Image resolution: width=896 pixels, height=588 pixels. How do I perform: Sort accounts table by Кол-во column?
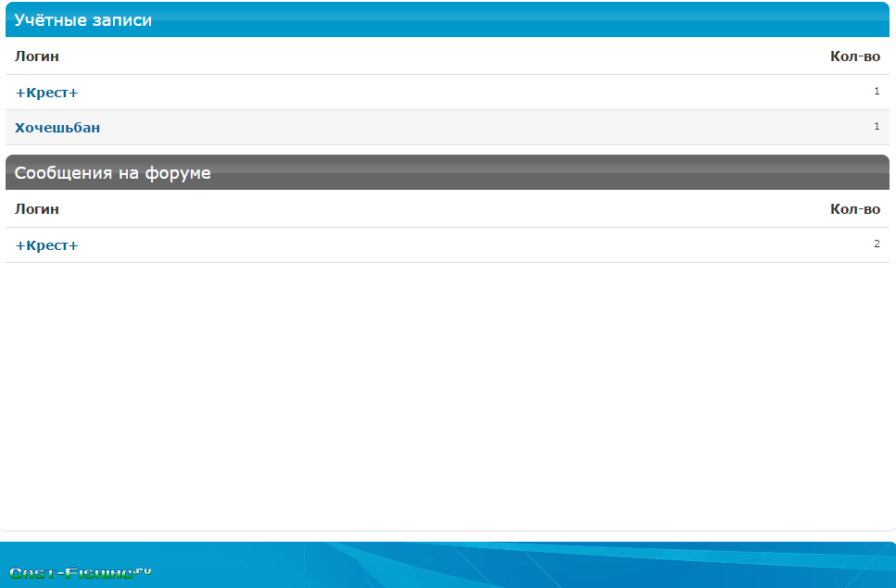click(854, 56)
